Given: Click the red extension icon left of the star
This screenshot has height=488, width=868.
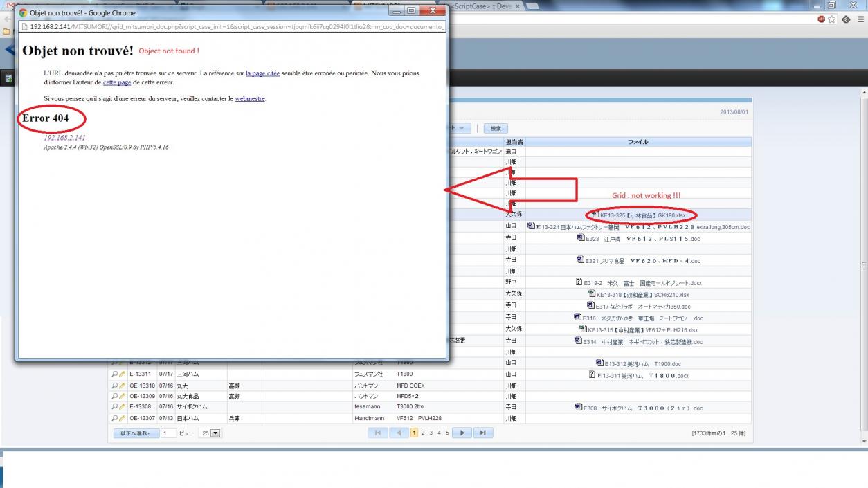Looking at the screenshot, I should click(x=821, y=19).
